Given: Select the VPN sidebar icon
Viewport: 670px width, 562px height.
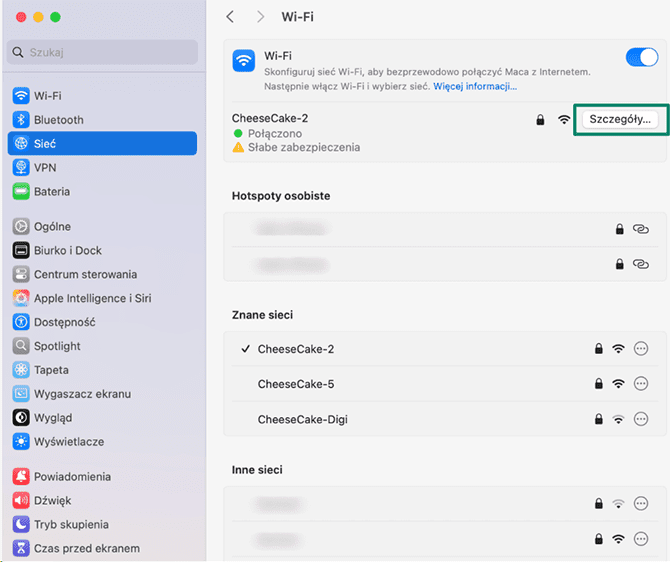Looking at the screenshot, I should (21, 168).
